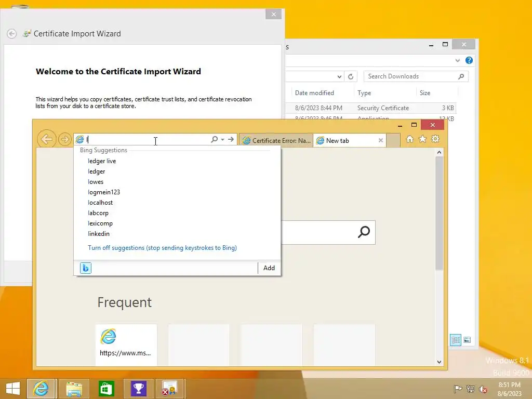This screenshot has width=532, height=399.
Task: Maximize the Downloads Explorer window
Action: (x=445, y=45)
